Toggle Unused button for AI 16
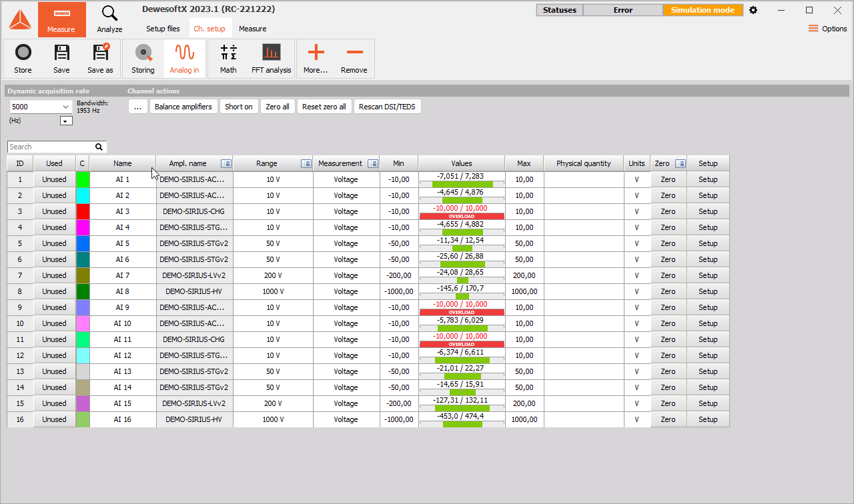The width and height of the screenshot is (854, 504). (x=55, y=419)
